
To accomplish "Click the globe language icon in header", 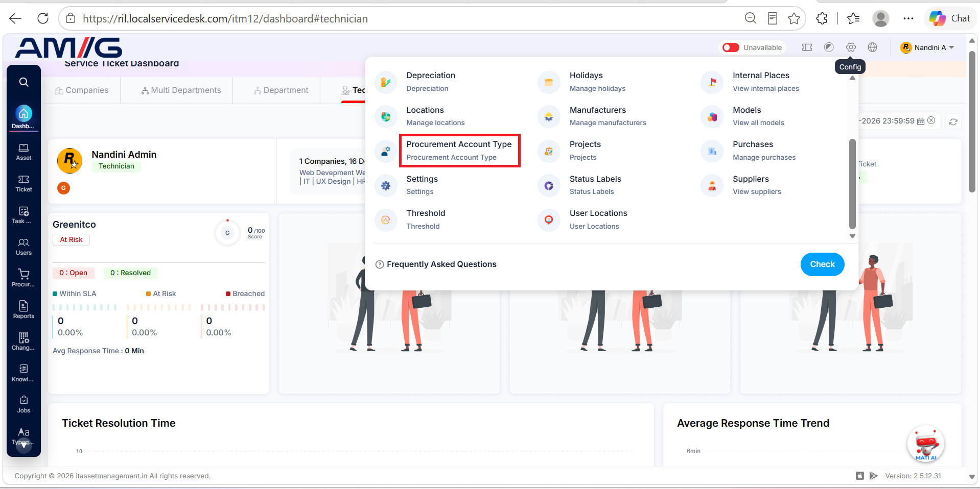I will [x=873, y=47].
